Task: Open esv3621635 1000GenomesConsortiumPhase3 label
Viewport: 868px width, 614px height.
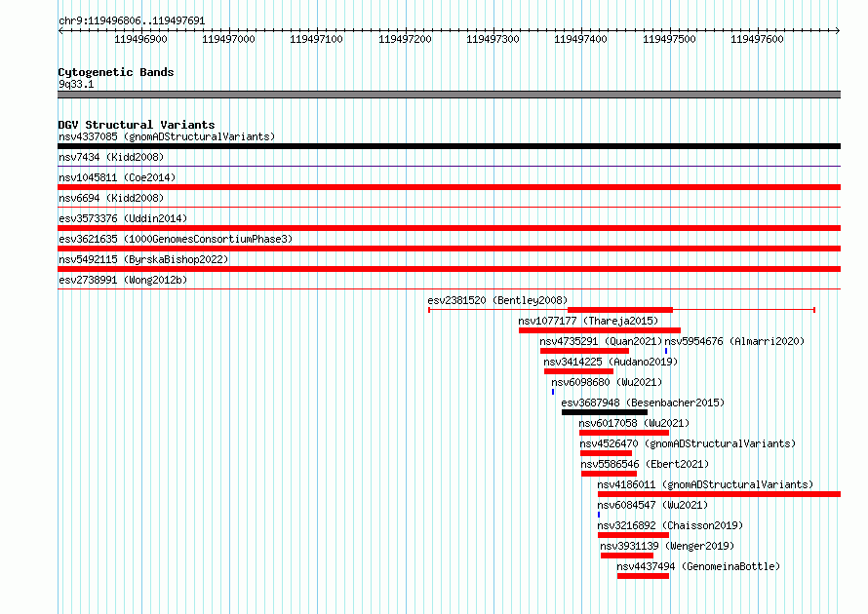Action: 176,239
